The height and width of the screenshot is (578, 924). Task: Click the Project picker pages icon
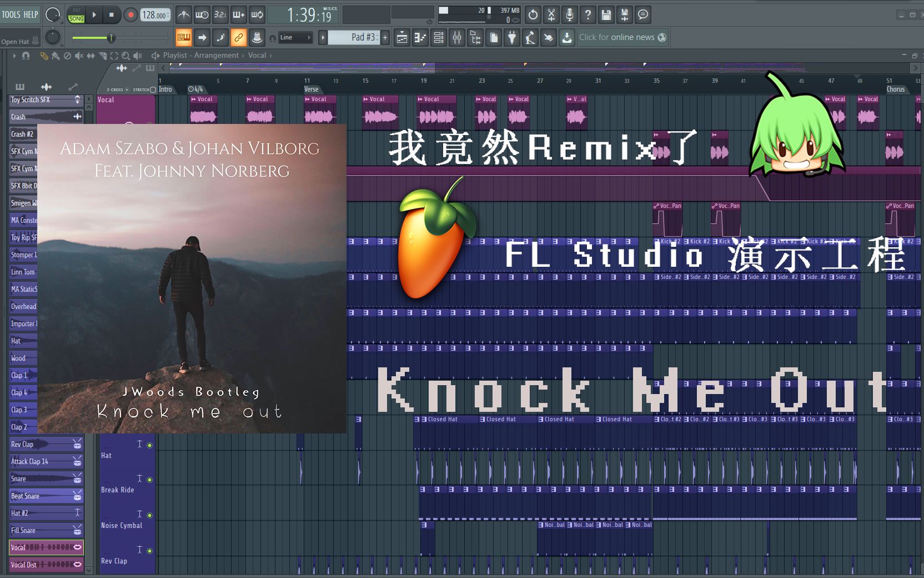pyautogui.click(x=494, y=38)
